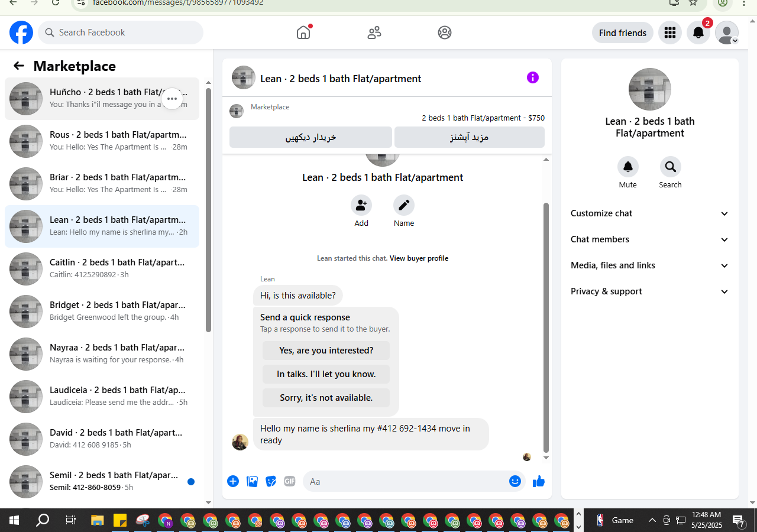Open the View buyer profile link
Image resolution: width=757 pixels, height=532 pixels.
tap(419, 258)
